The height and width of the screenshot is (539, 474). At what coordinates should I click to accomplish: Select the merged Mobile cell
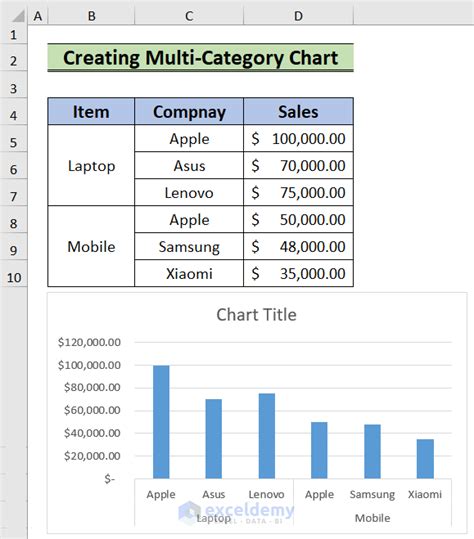(x=91, y=246)
